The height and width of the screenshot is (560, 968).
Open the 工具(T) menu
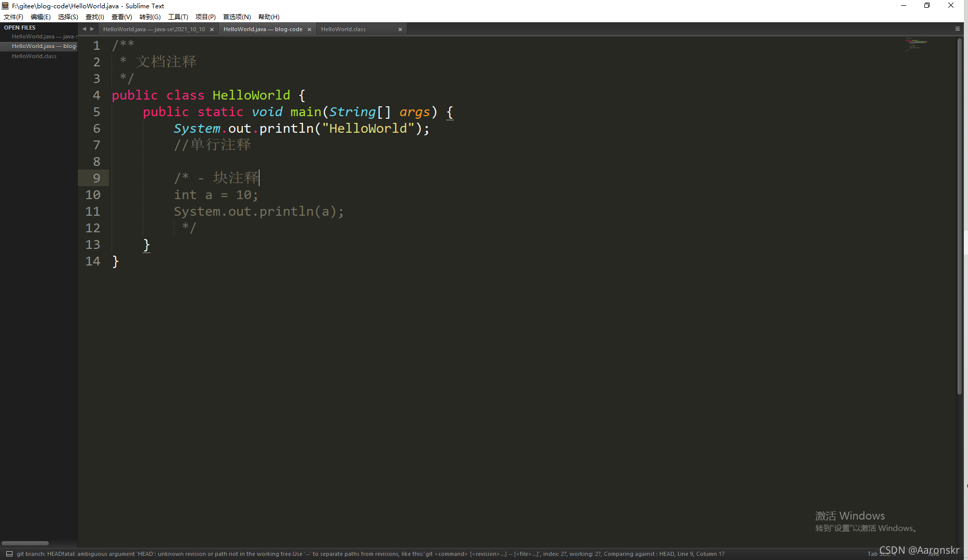(178, 17)
